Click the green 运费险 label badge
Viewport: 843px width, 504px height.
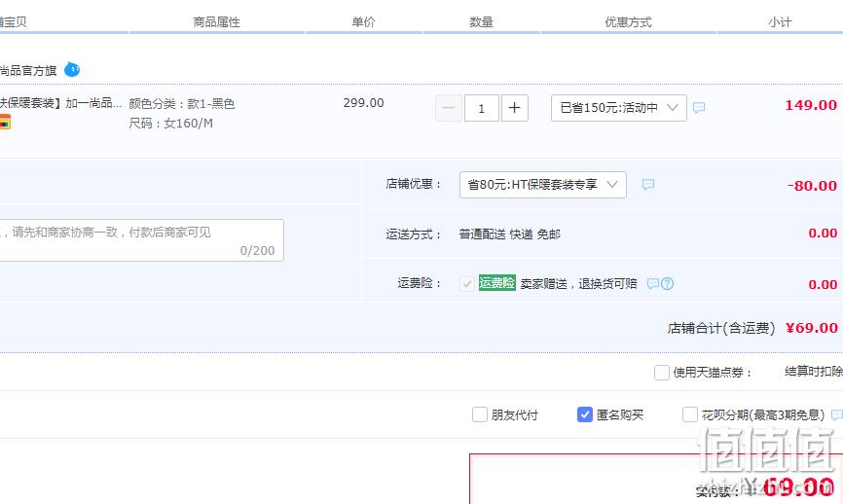[x=496, y=282]
